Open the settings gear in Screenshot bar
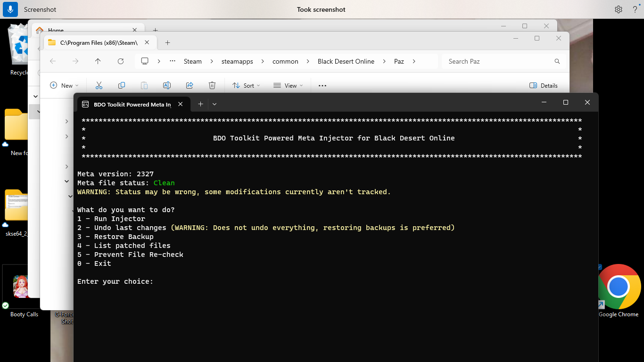 (x=619, y=9)
